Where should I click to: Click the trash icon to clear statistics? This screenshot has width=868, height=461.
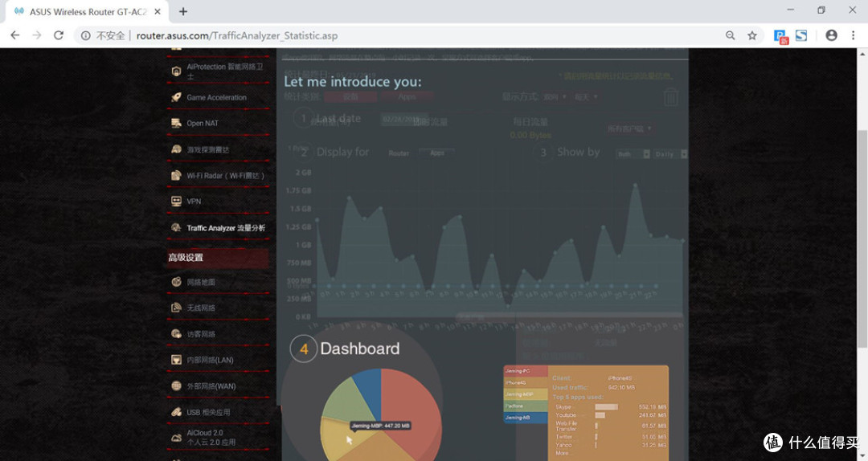click(x=671, y=97)
